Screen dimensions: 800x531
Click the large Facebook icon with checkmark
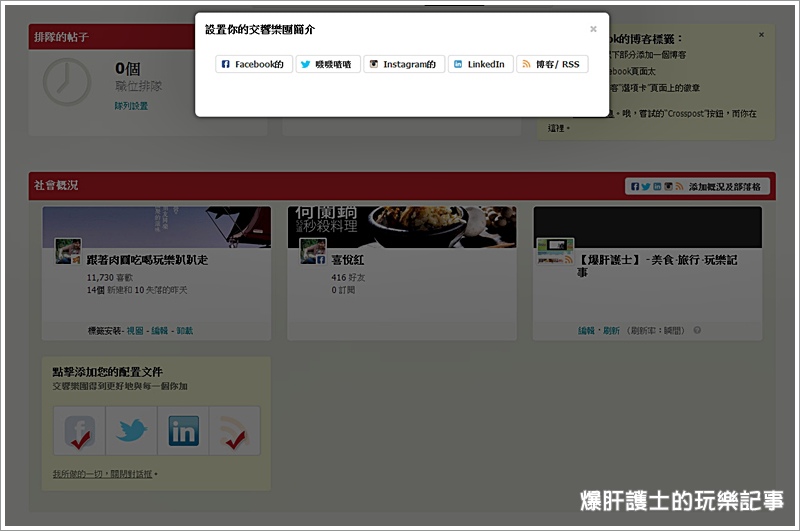pos(80,431)
